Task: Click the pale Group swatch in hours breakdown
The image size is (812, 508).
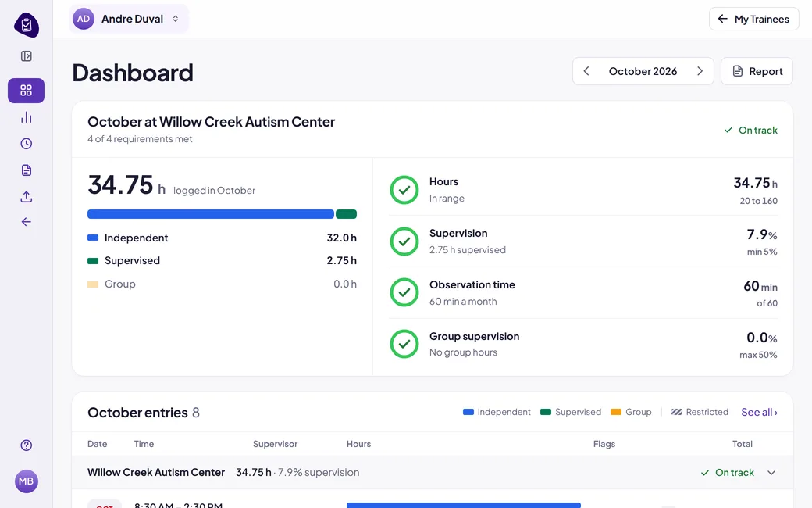Action: 93,284
